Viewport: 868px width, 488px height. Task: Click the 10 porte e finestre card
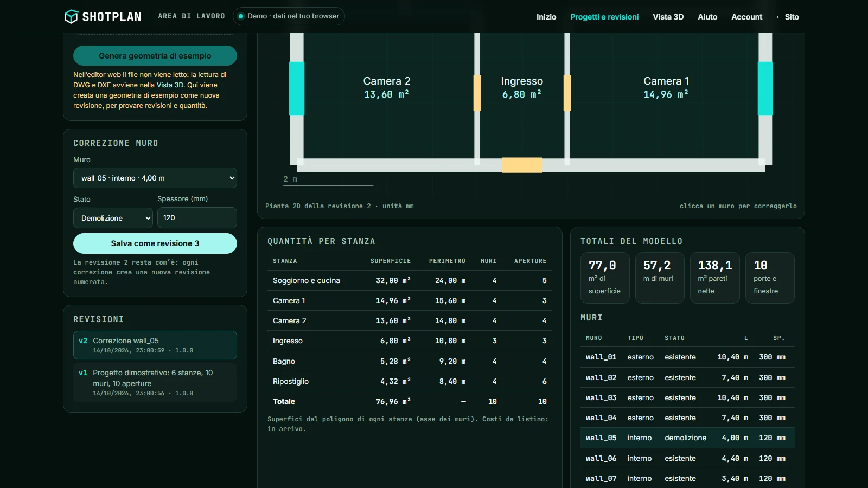[770, 278]
